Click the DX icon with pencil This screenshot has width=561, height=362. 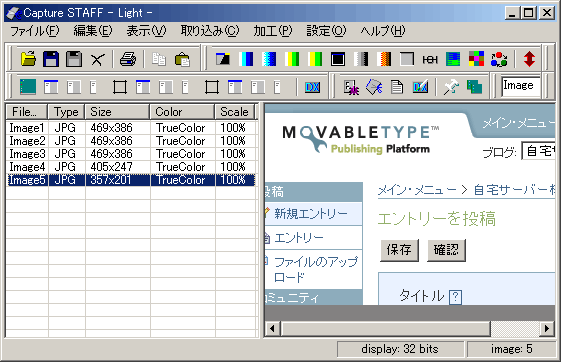(420, 87)
